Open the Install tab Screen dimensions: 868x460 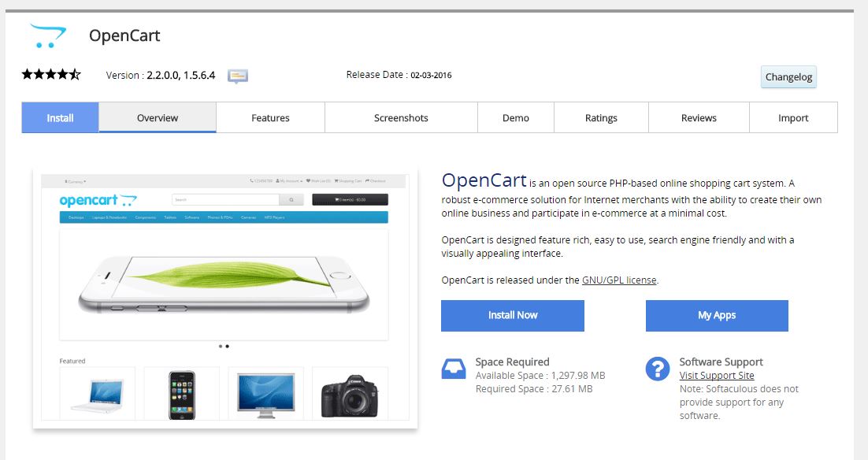pos(60,117)
